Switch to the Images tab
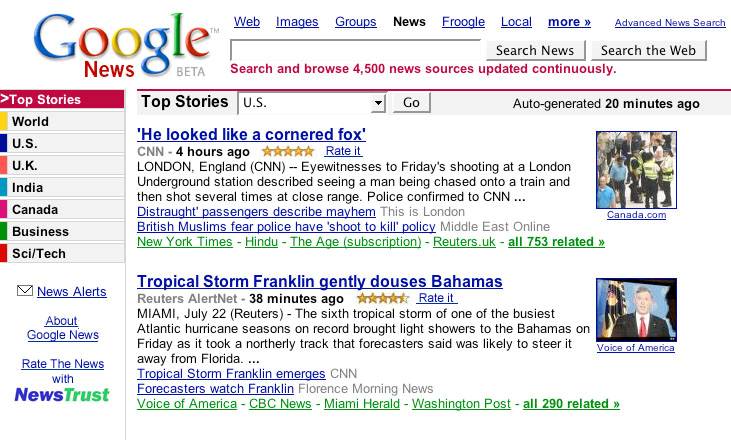Image resolution: width=731 pixels, height=440 pixels. point(297,22)
